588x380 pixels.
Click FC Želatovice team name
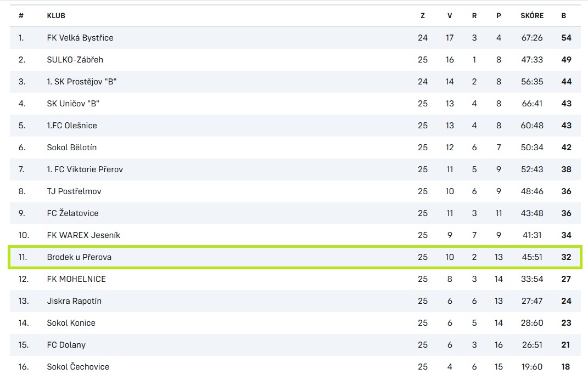pos(73,213)
